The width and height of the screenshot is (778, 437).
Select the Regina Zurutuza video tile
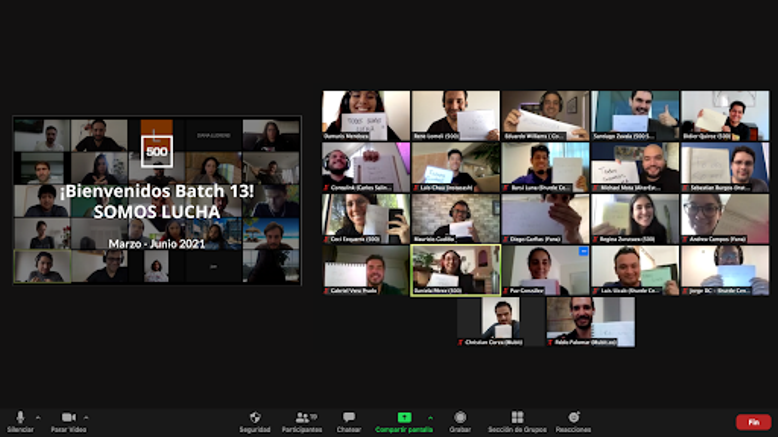(x=635, y=218)
